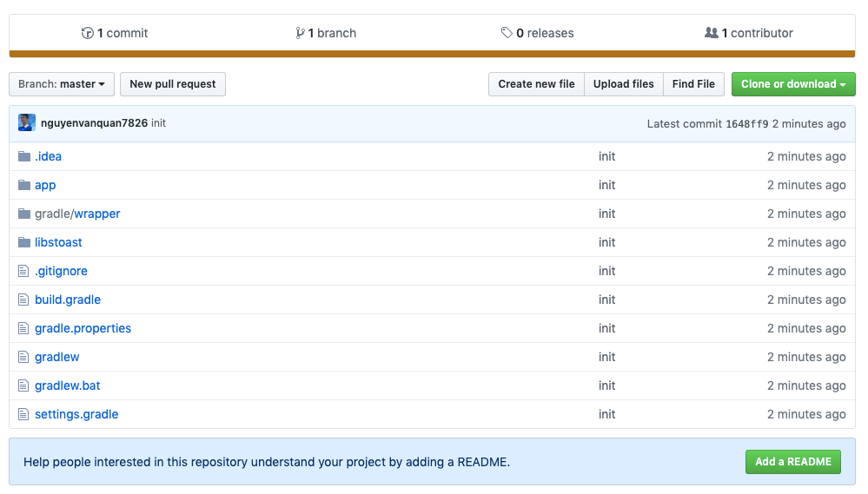The image size is (868, 494).
Task: Click the .idea folder icon
Action: (23, 156)
